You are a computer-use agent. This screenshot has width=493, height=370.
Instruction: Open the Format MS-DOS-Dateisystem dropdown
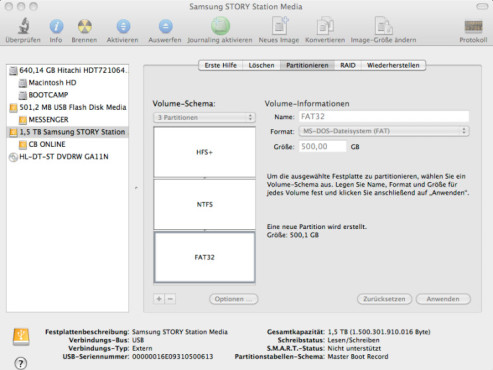384,131
